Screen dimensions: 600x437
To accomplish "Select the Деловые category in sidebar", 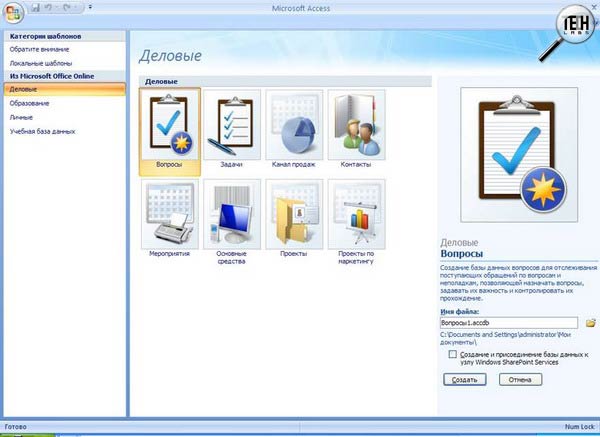I will pyautogui.click(x=65, y=89).
